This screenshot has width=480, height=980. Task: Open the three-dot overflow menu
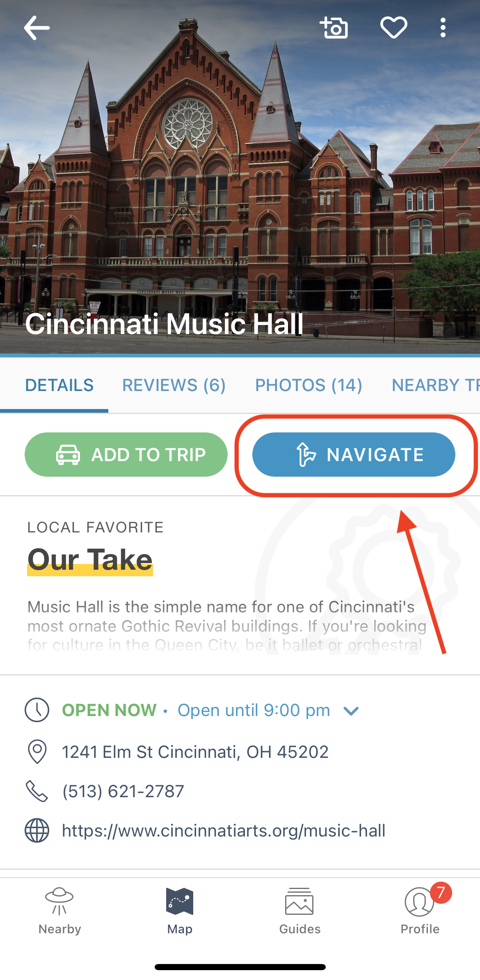(x=443, y=28)
